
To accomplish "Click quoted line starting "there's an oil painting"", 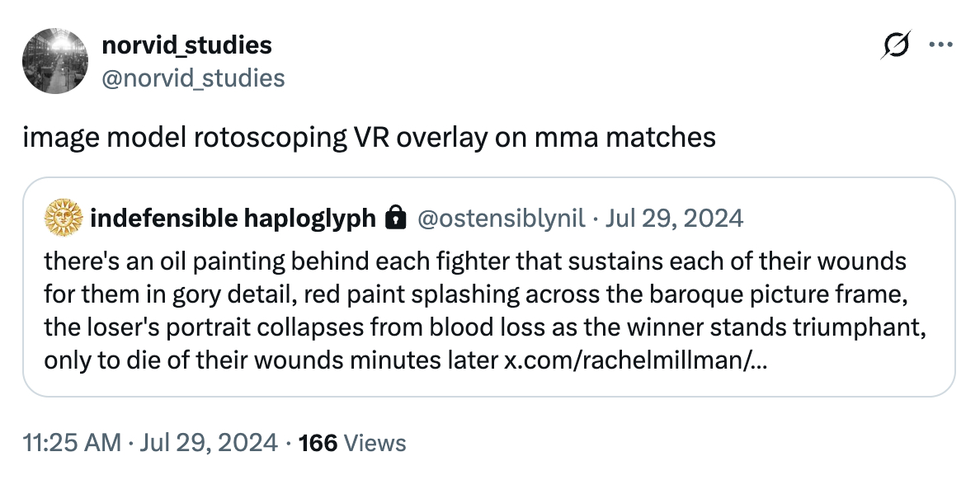I will point(474,261).
